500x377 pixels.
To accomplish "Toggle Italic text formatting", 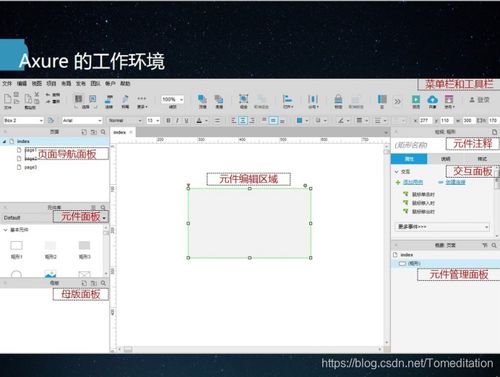I will pyautogui.click(x=177, y=120).
